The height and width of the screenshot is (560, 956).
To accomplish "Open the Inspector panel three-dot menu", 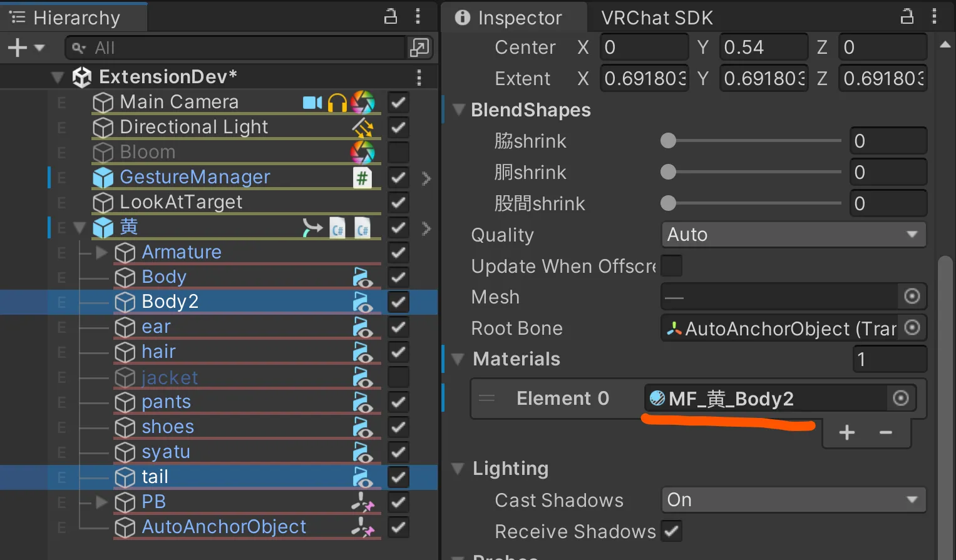I will tap(934, 17).
